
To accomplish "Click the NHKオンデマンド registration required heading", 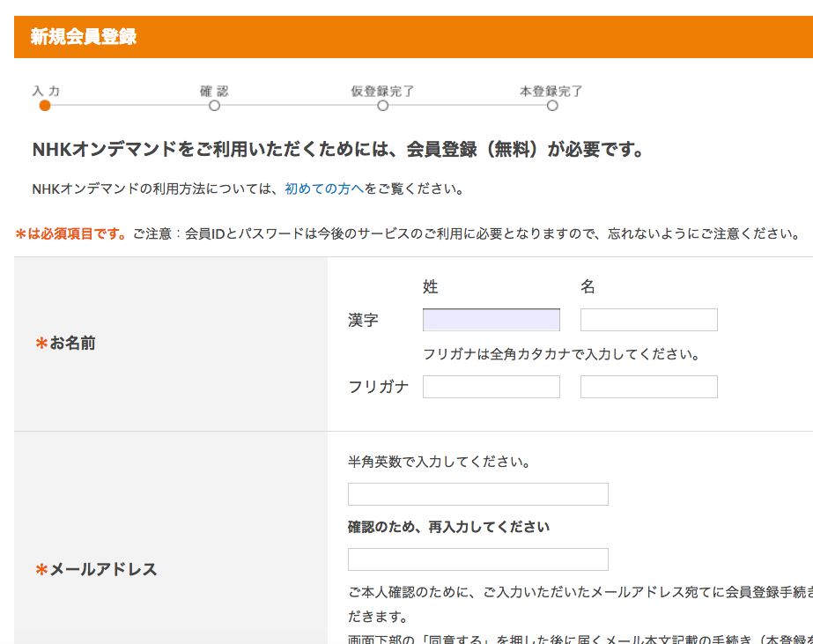I will click(x=338, y=150).
